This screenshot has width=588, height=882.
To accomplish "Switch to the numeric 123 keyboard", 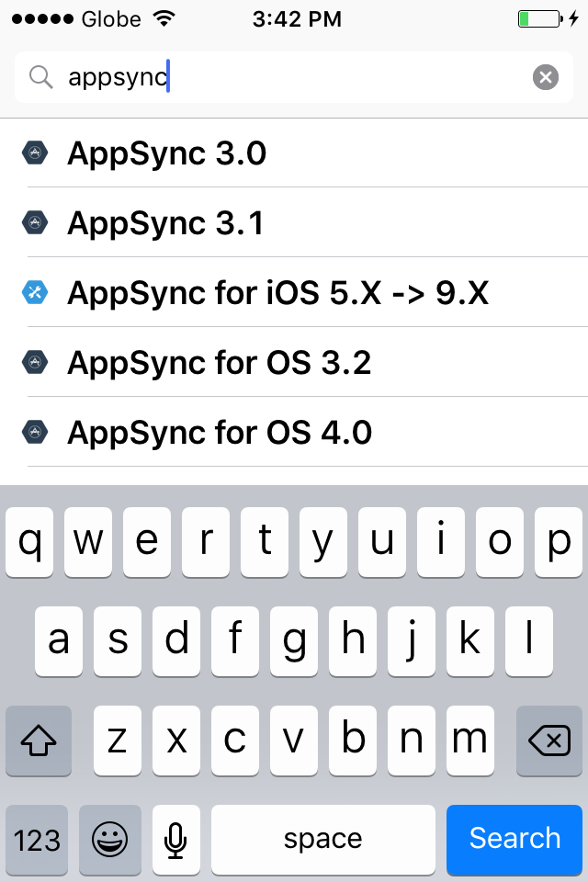I will click(37, 839).
